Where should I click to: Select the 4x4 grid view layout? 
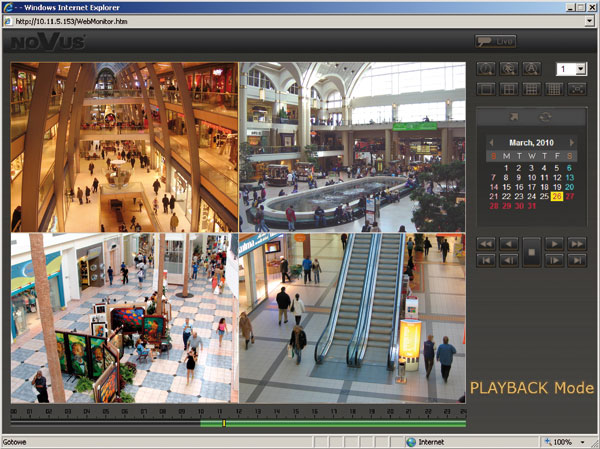click(554, 89)
